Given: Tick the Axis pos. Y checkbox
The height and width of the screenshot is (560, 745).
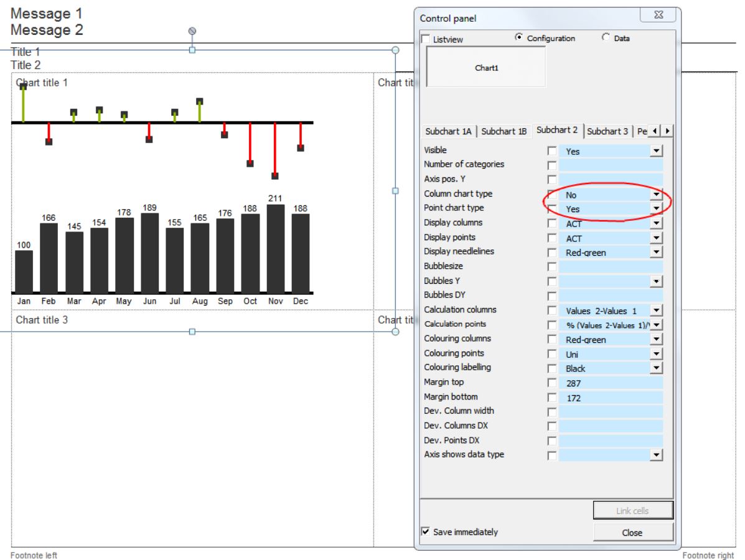Looking at the screenshot, I should click(x=551, y=180).
